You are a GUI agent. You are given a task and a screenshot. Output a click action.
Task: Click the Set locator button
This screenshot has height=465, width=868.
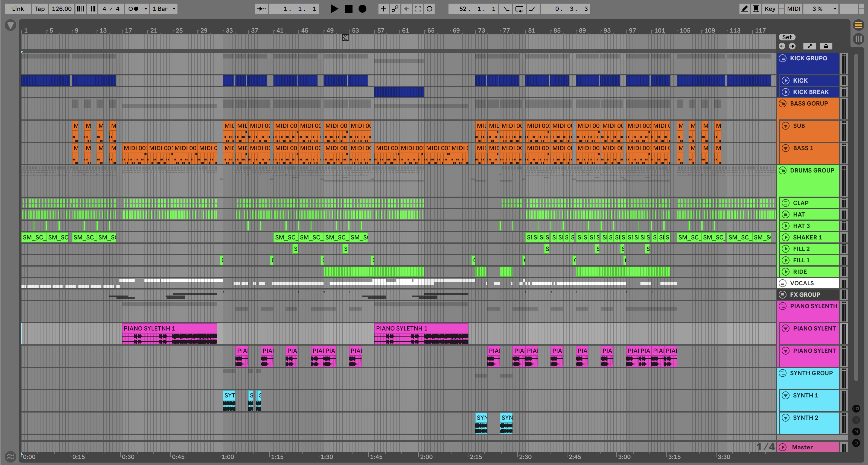click(x=787, y=37)
